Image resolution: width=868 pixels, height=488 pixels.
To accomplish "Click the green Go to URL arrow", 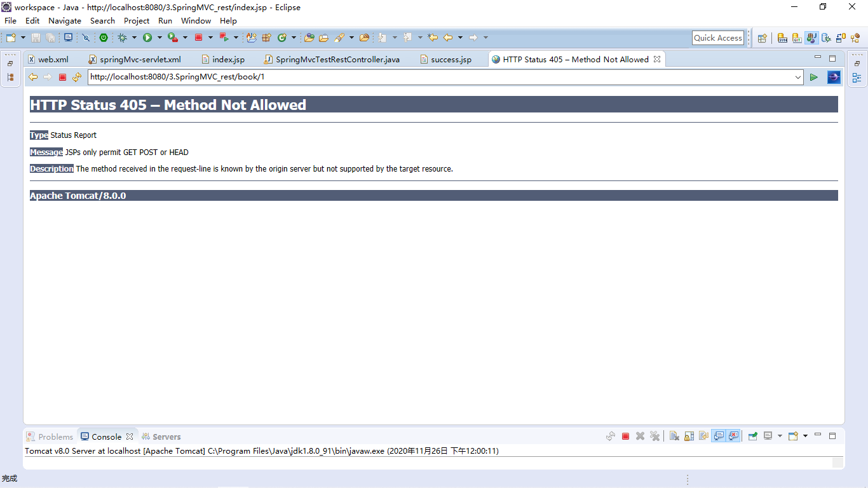I will point(814,78).
